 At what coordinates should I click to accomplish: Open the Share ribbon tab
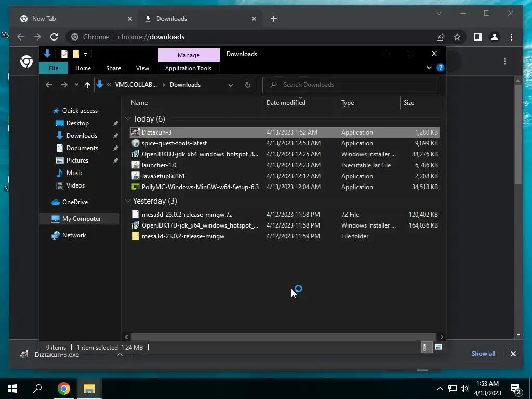click(x=113, y=68)
